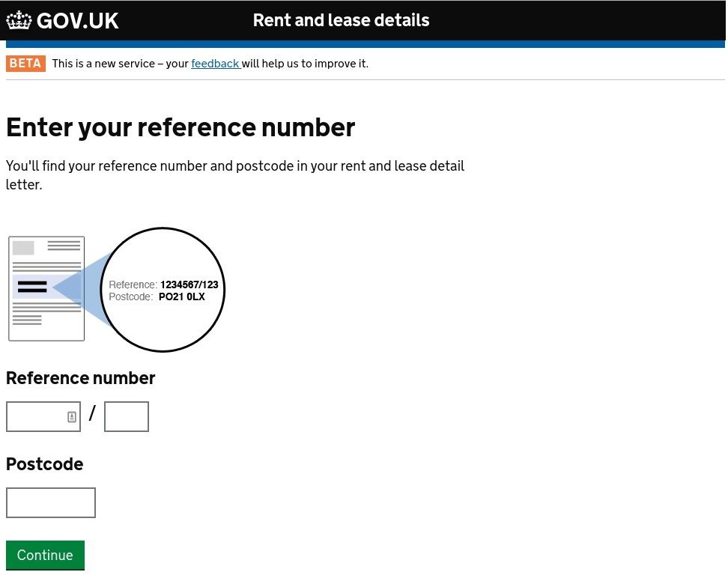Focus the Postcode input field
This screenshot has width=728, height=575.
pos(51,502)
